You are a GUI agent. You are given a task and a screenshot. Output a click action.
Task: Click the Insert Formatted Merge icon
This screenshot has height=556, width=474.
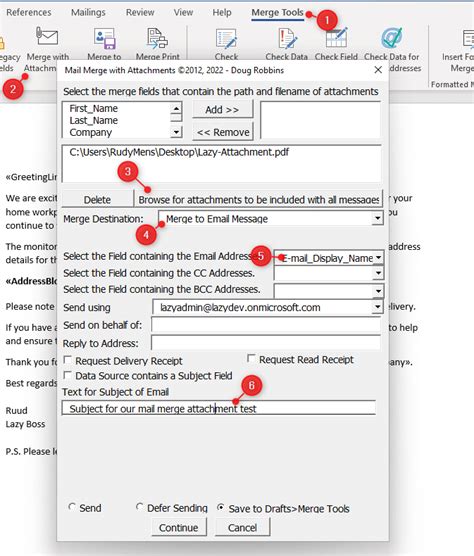coord(468,39)
